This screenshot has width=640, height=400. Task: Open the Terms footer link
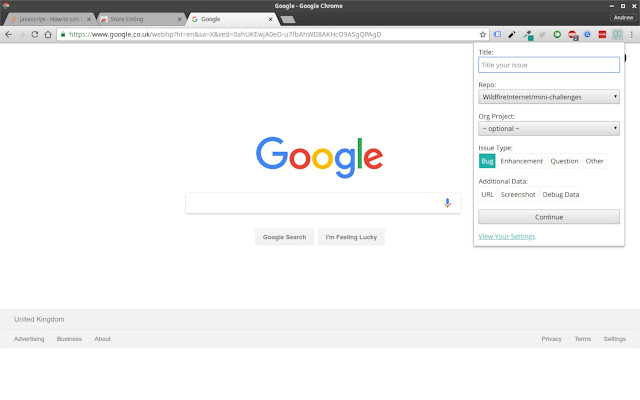(x=582, y=339)
